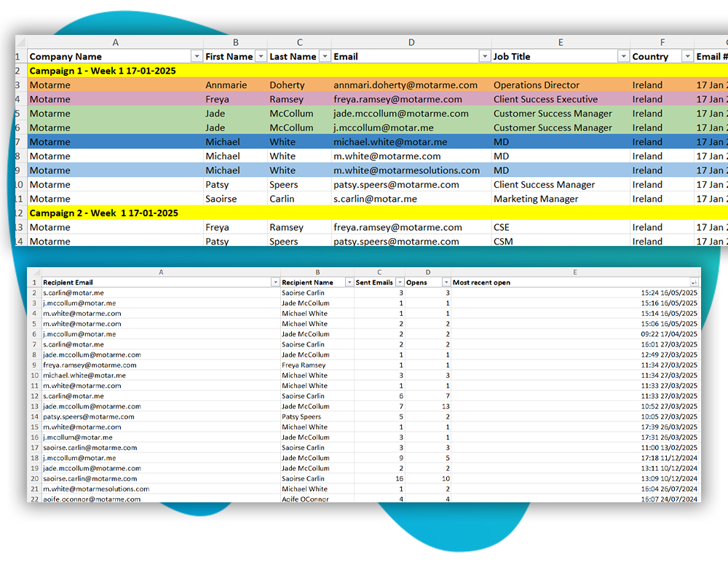The width and height of the screenshot is (728, 562).
Task: Open the Sent Emails filter dropdown
Action: pyautogui.click(x=399, y=282)
